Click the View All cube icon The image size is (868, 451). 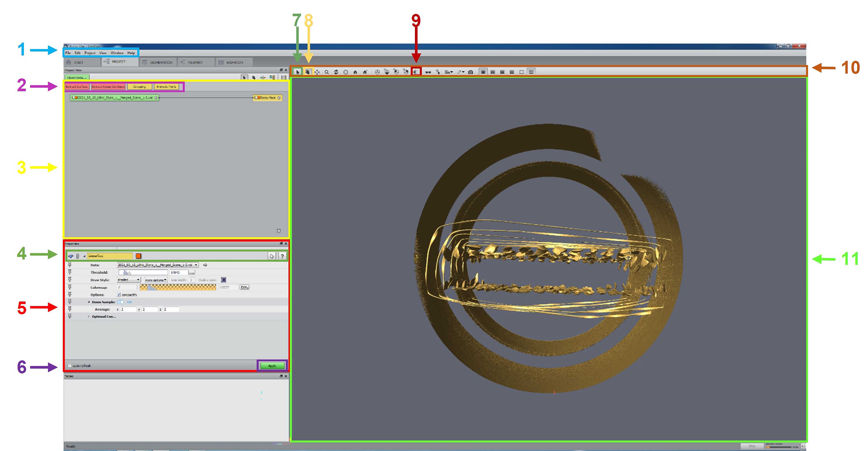click(x=377, y=72)
